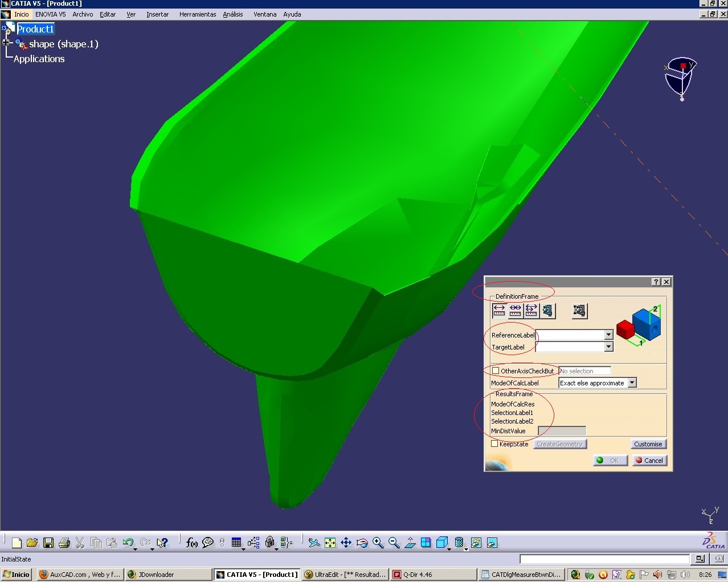Screen dimensions: 728x582
Task: Click the OK button in the dialog
Action: 610,460
